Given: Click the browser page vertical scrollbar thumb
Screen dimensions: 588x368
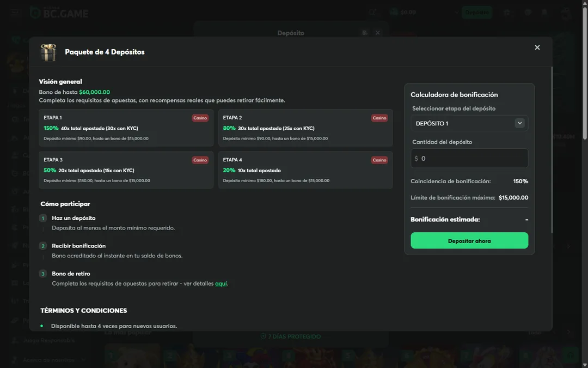Looking at the screenshot, I should 585,73.
